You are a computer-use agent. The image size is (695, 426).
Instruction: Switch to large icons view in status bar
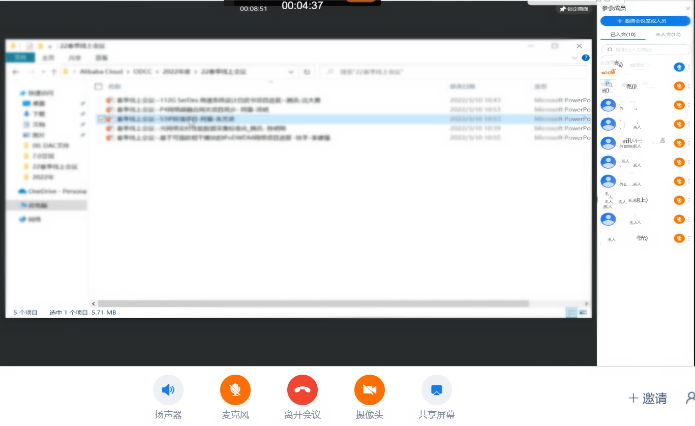[x=583, y=313]
